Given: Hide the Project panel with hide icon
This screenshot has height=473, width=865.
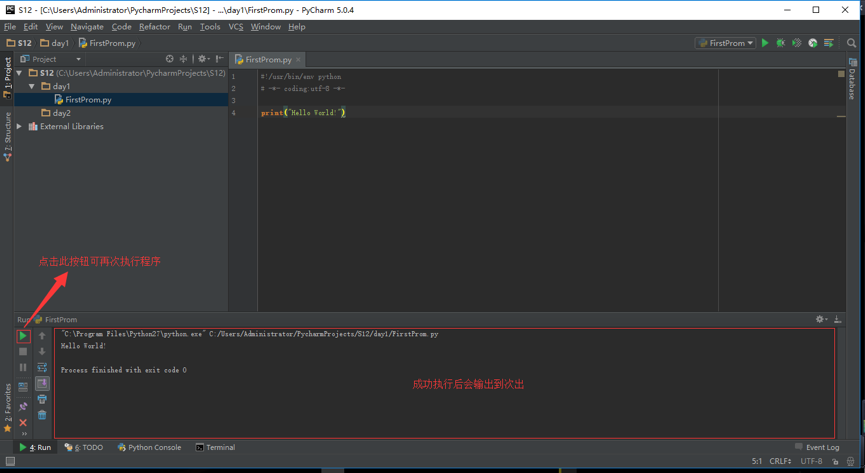Looking at the screenshot, I should [x=220, y=59].
